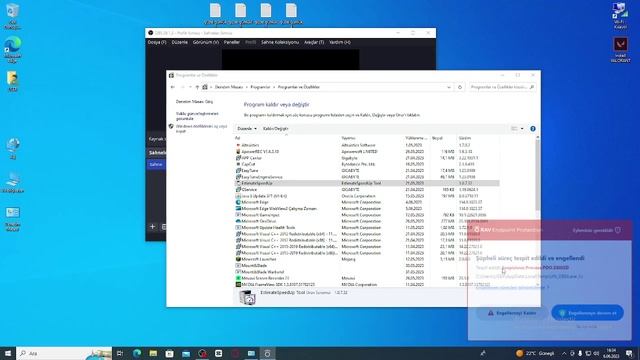Show hidden tray icons chevron

564,353
